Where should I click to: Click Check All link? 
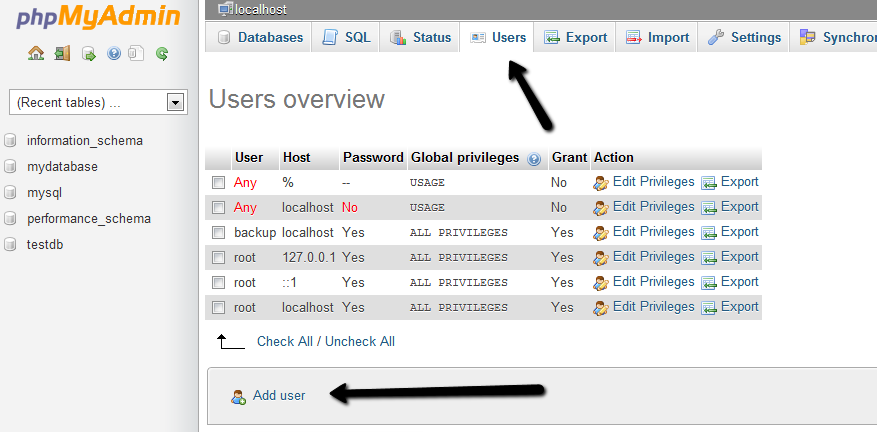(283, 342)
